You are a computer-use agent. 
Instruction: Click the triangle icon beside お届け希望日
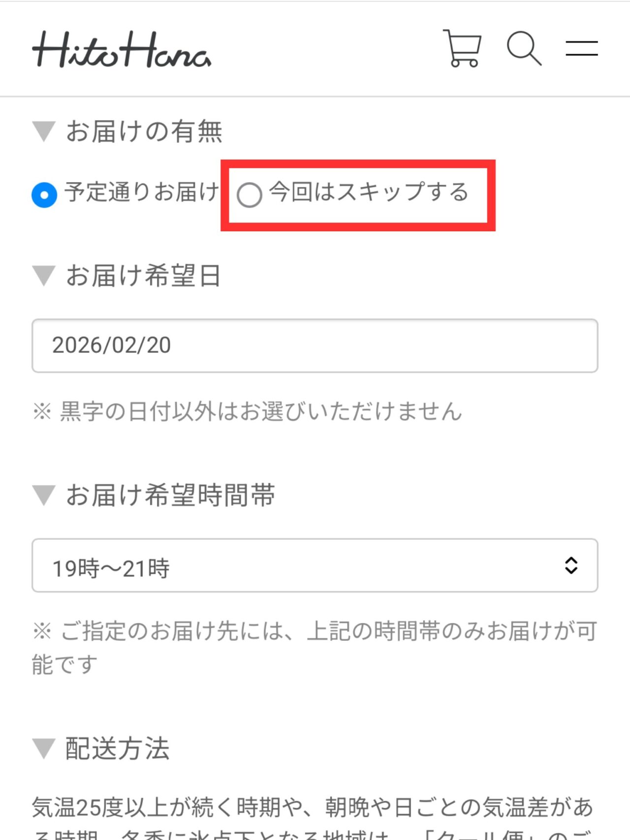tap(44, 276)
